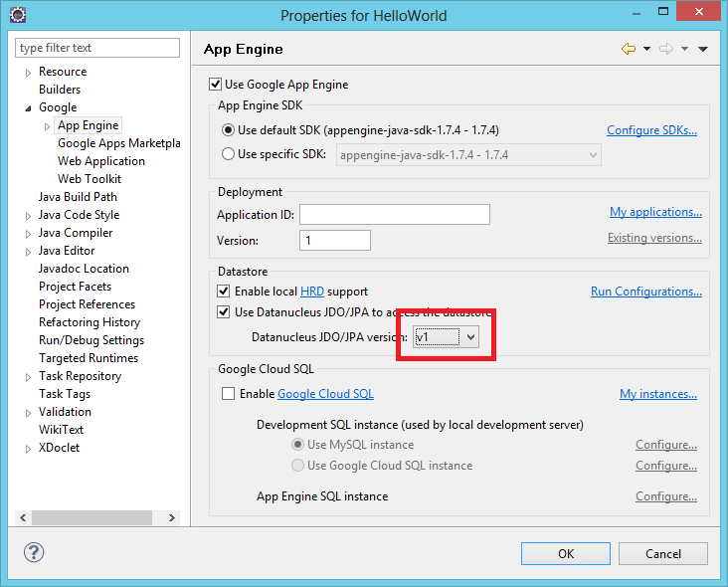The height and width of the screenshot is (587, 728).
Task: Open the forward history dropdown arrow
Action: [x=685, y=49]
